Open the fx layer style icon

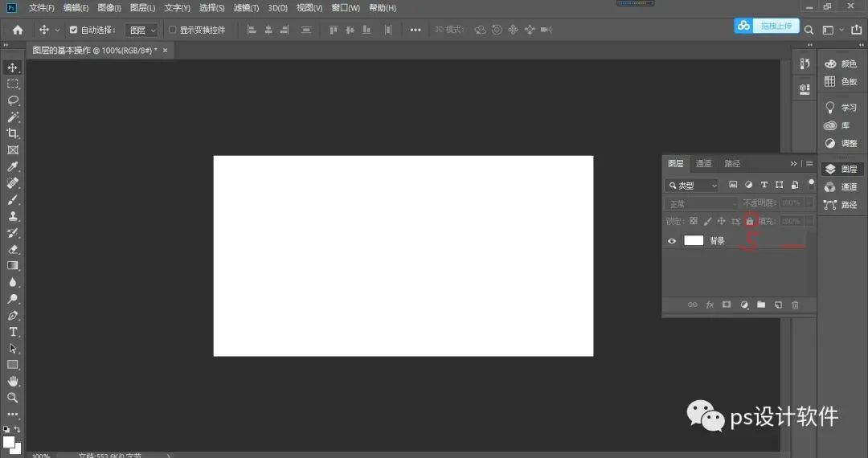710,305
